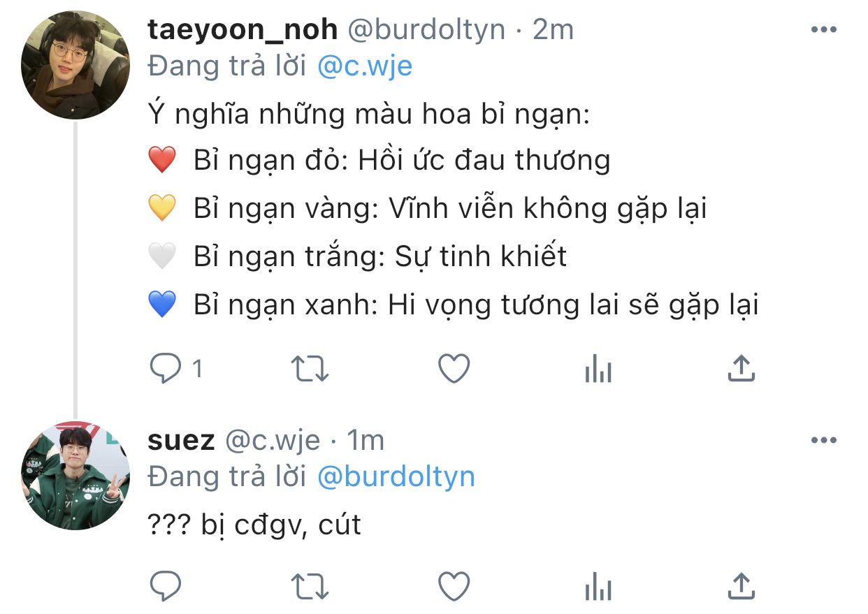
Task: Like taeyoon_noh's tweet with heart icon
Action: point(454,368)
